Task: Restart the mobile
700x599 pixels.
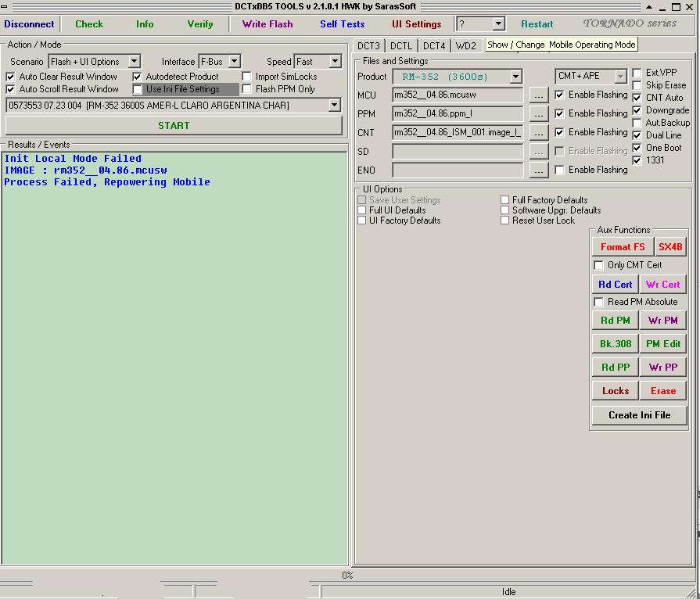Action: click(x=537, y=24)
